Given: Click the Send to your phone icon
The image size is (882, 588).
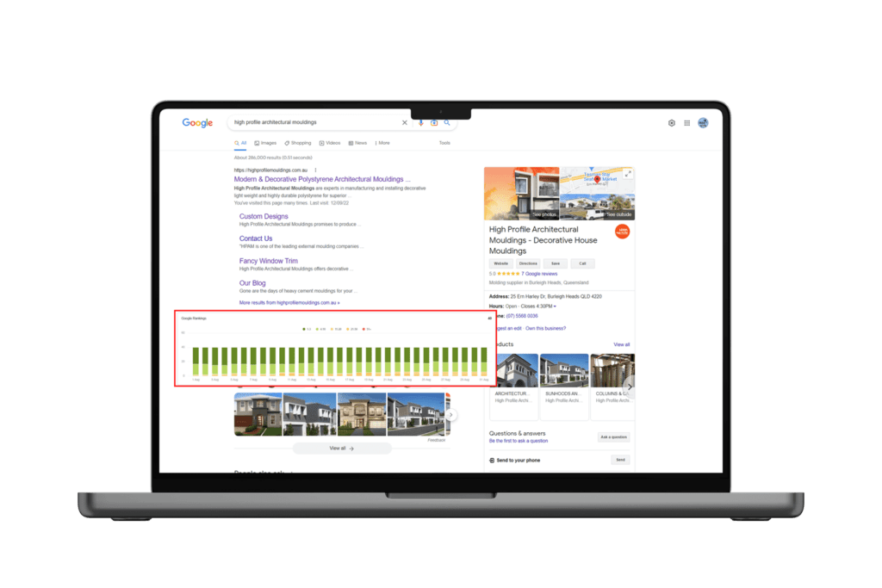Looking at the screenshot, I should [x=492, y=461].
